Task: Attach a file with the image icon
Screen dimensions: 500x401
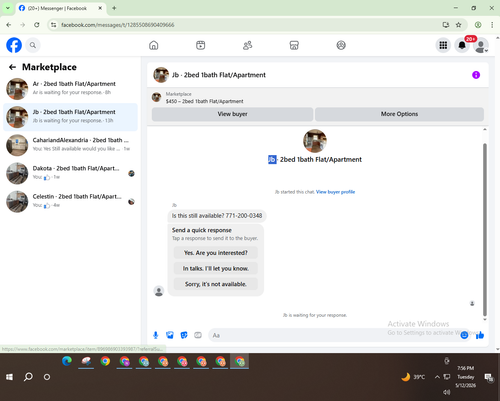Action: [x=170, y=335]
